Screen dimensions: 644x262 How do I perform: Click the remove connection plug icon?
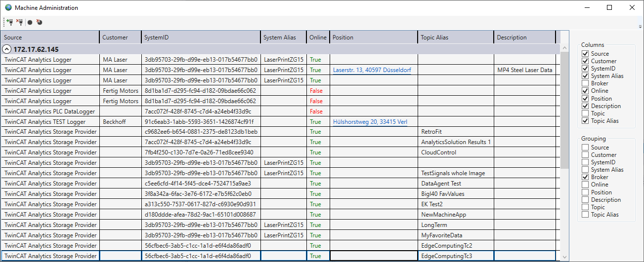point(19,22)
